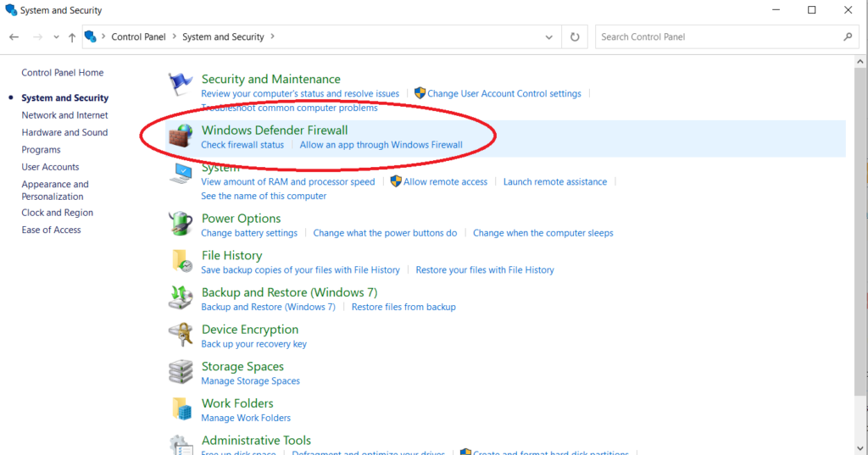The image size is (868, 455).
Task: Expand the chevron before Control Panel breadcrumb
Action: point(103,36)
